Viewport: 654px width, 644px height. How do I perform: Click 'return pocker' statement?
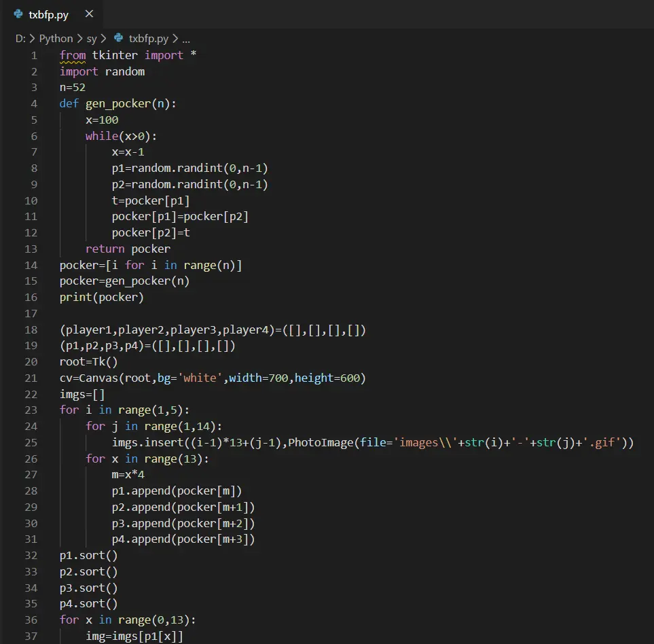(128, 249)
